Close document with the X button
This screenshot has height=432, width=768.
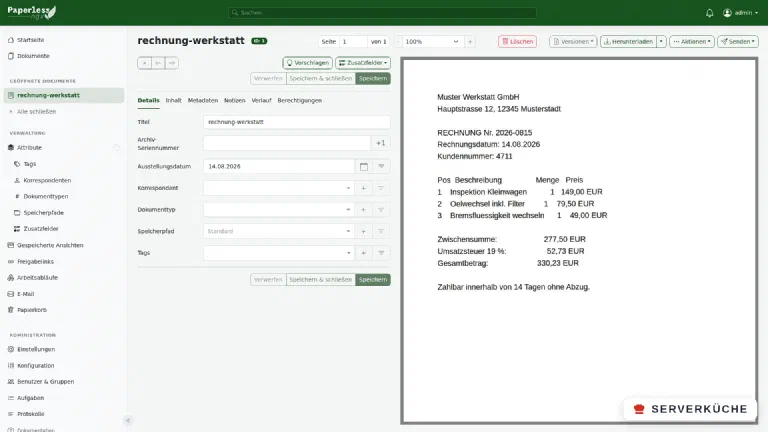pyautogui.click(x=144, y=63)
